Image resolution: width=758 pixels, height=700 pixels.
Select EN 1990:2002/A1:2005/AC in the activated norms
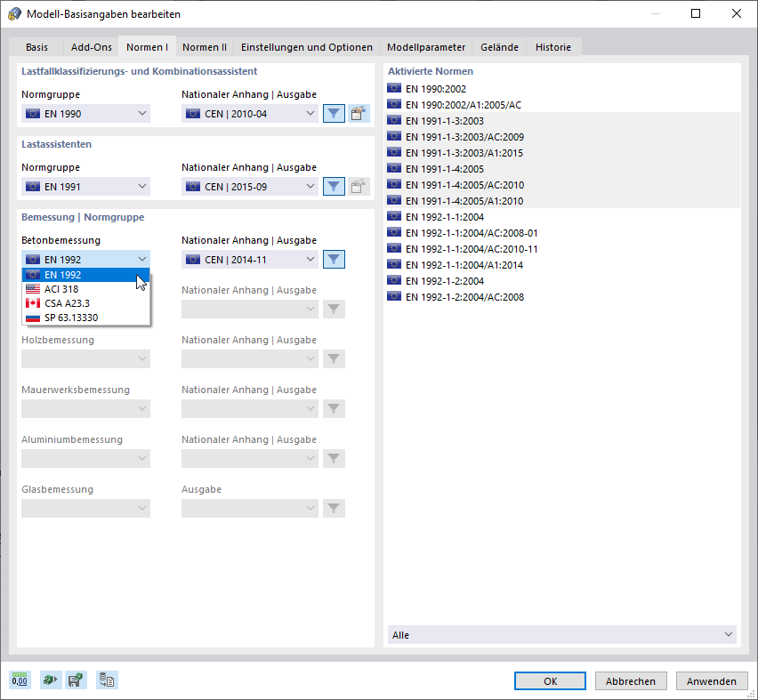[562, 105]
